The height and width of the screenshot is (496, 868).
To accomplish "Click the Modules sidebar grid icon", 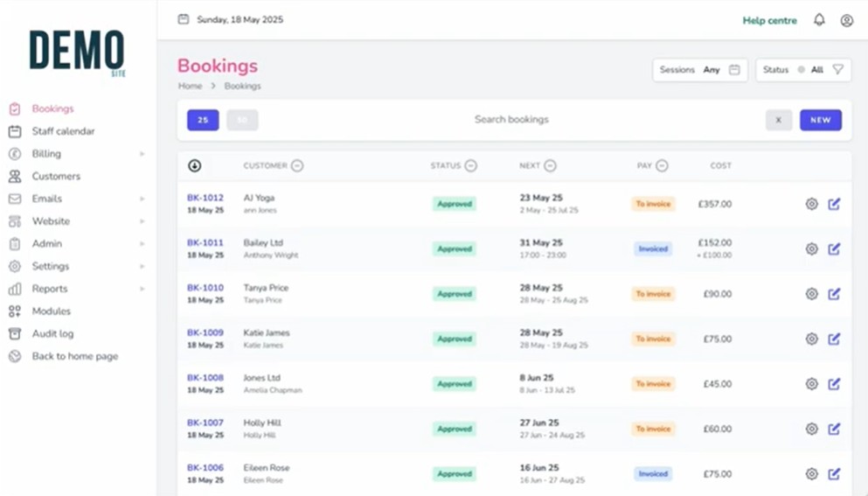I will pyautogui.click(x=15, y=311).
